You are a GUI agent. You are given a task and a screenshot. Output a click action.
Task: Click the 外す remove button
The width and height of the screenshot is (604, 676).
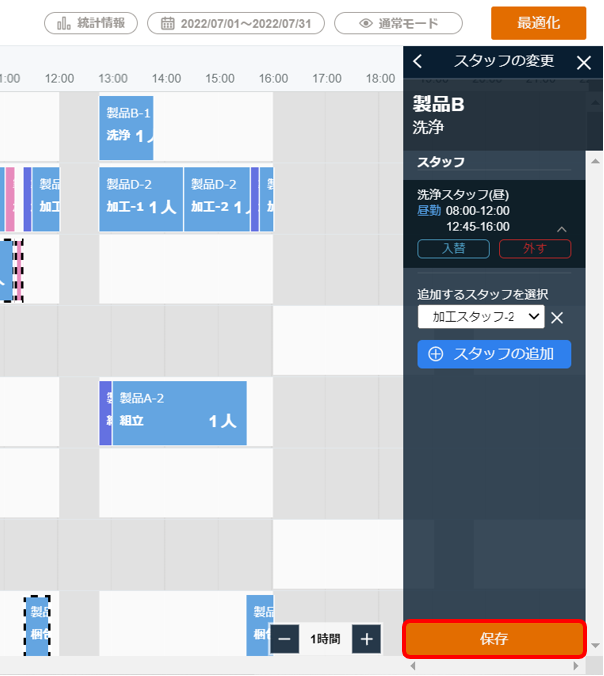click(535, 249)
